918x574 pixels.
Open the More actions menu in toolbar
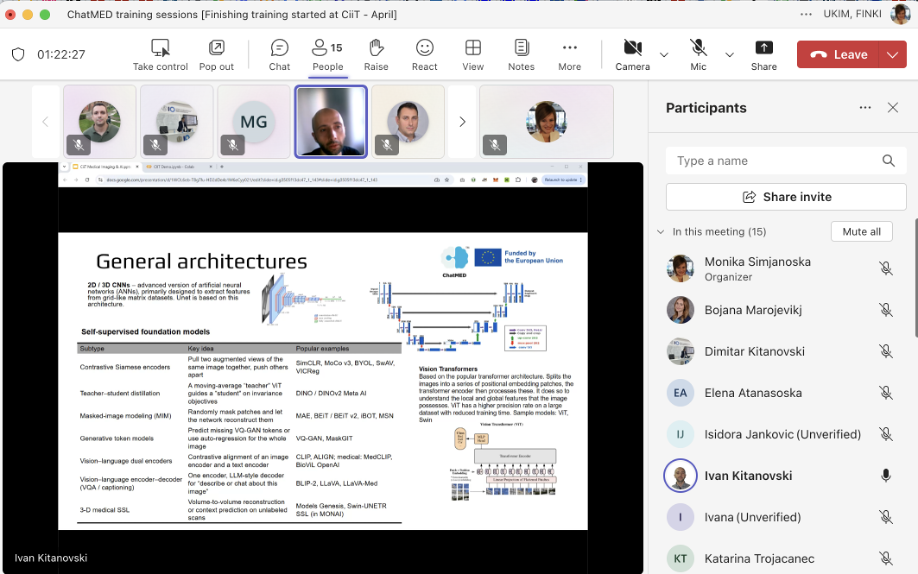569,48
